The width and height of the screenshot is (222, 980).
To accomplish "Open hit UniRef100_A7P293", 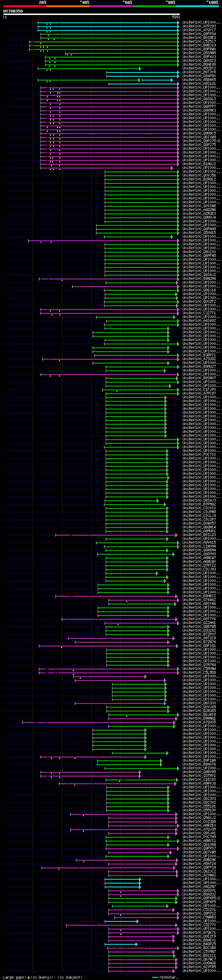I will pyautogui.click(x=199, y=26).
